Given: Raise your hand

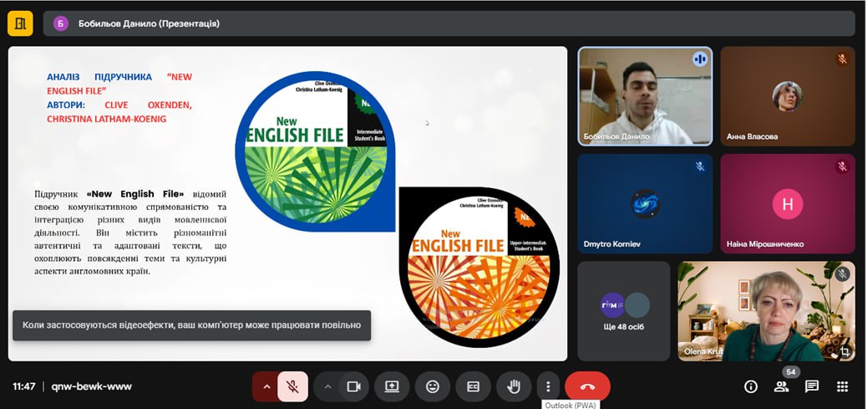Looking at the screenshot, I should [x=514, y=386].
